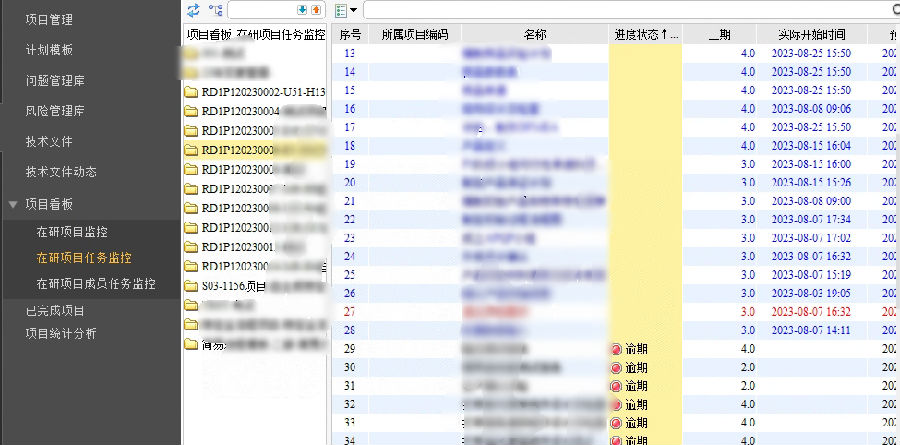
Task: Click row number 16 in the table
Action: point(350,109)
